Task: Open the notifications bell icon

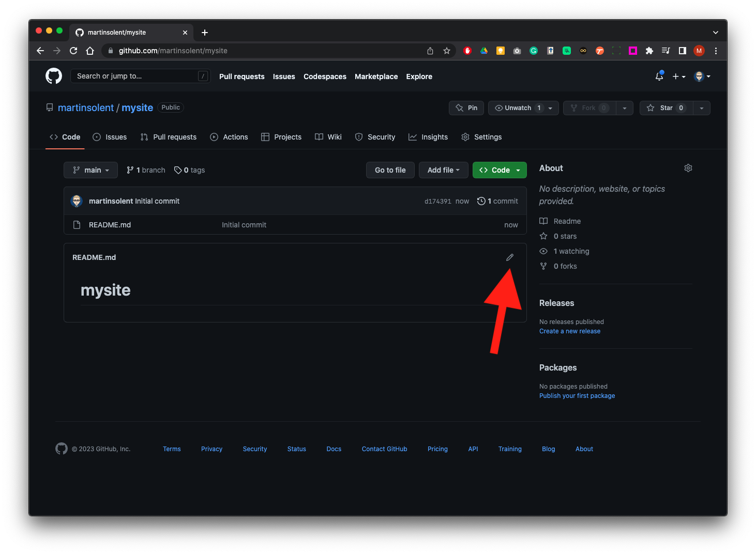Action: (659, 76)
